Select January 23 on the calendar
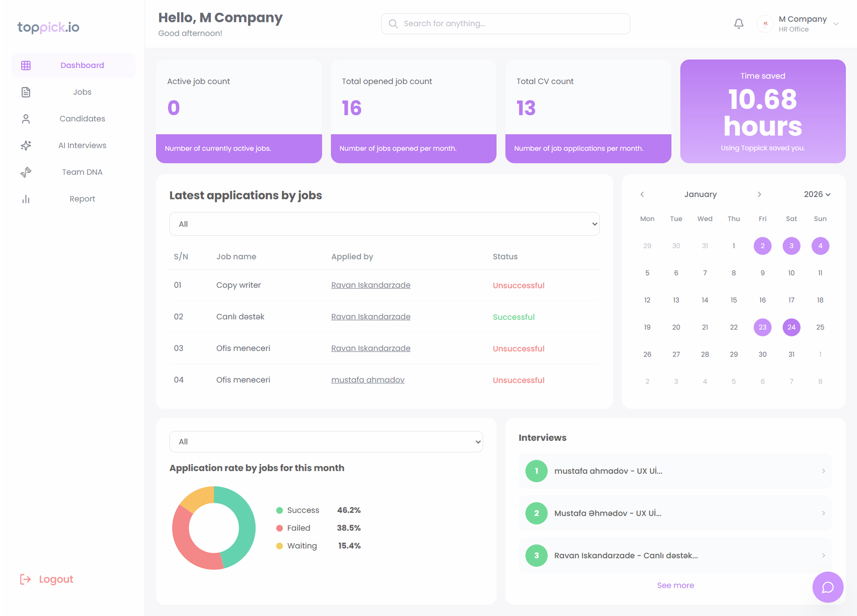 [763, 327]
